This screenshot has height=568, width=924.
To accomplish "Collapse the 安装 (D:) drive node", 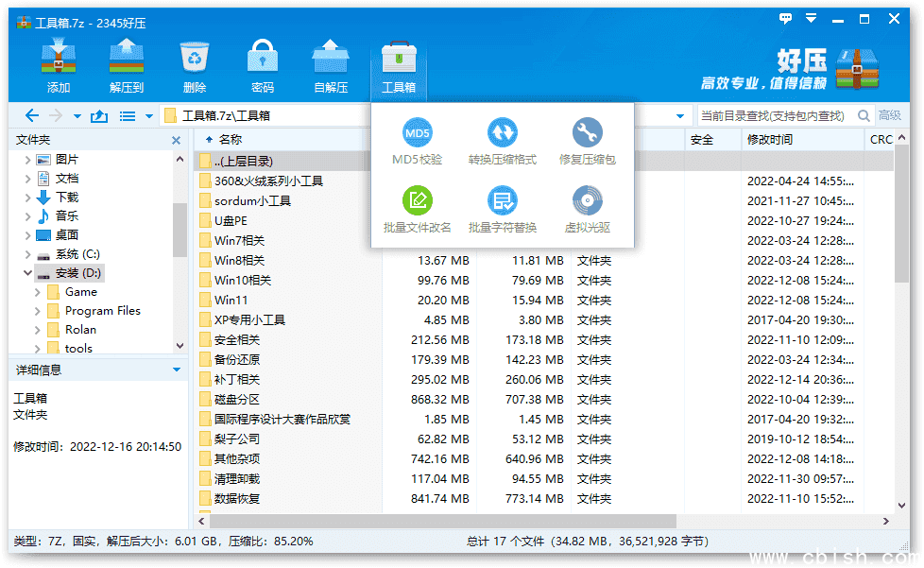I will click(x=26, y=272).
